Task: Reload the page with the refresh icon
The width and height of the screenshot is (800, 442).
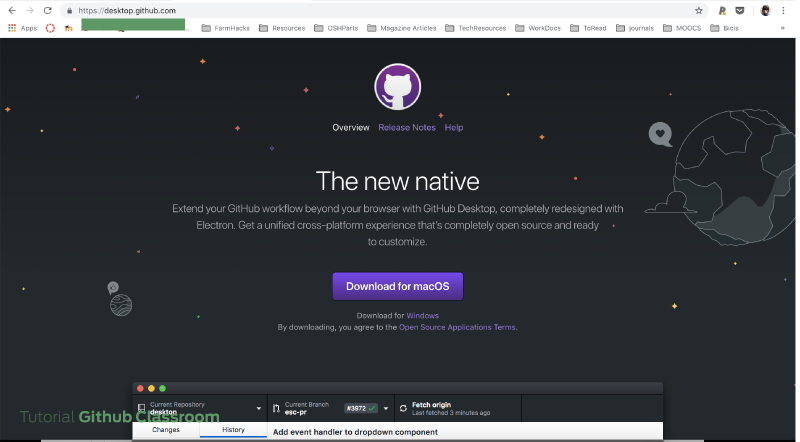Action: pos(47,10)
